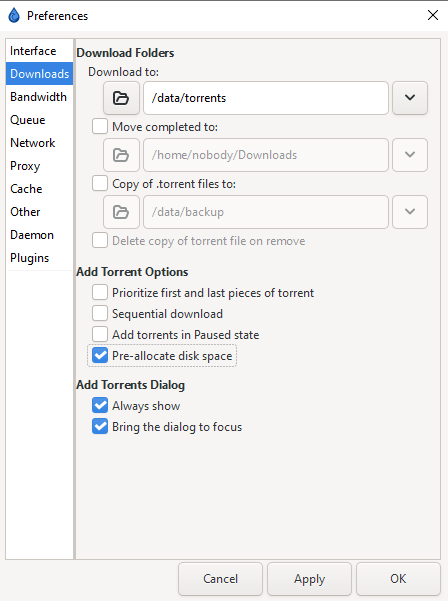The image size is (448, 601).
Task: Enable Sequential download option
Action: (x=100, y=314)
